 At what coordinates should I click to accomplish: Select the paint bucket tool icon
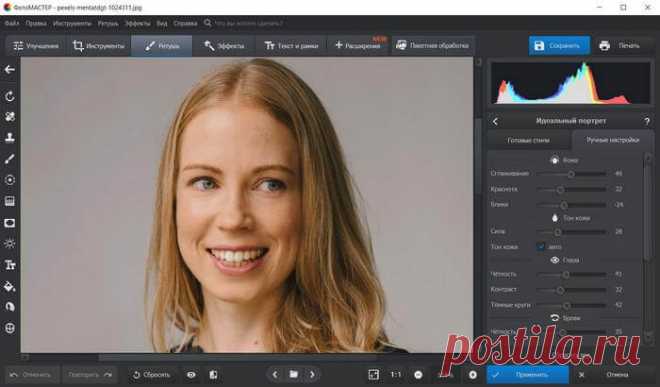click(10, 286)
